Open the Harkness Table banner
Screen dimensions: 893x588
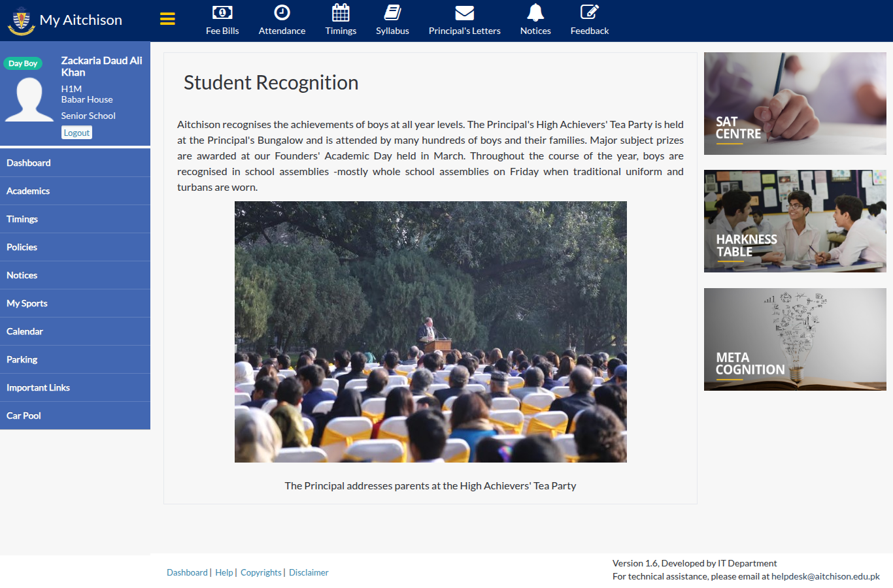(795, 221)
